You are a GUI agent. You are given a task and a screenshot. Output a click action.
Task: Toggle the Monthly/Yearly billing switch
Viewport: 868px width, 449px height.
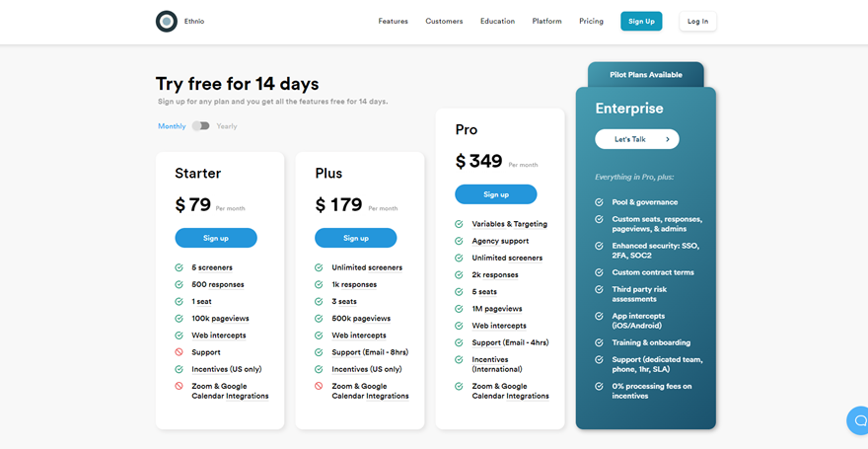(201, 126)
